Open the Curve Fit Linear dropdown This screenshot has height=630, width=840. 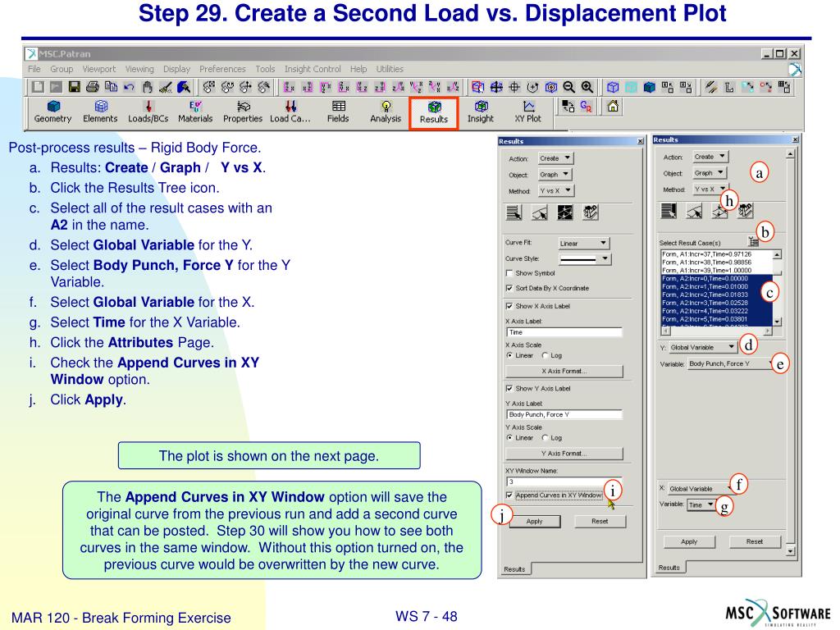(x=583, y=243)
